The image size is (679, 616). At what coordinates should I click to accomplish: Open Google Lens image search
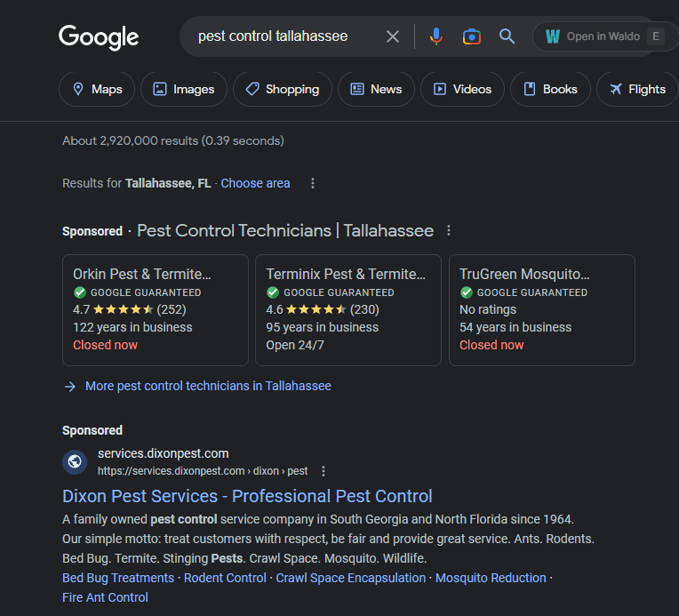(472, 36)
